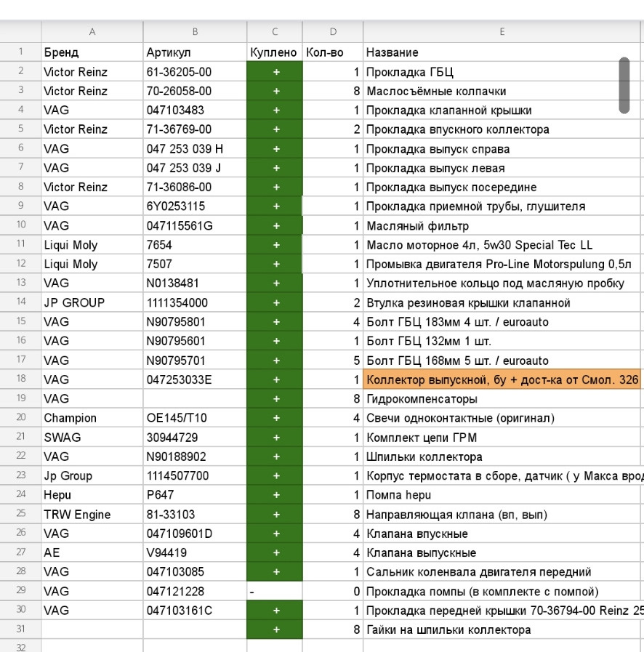Image resolution: width=644 pixels, height=652 pixels.
Task: Click article N90795601 cell
Action: pyautogui.click(x=195, y=341)
